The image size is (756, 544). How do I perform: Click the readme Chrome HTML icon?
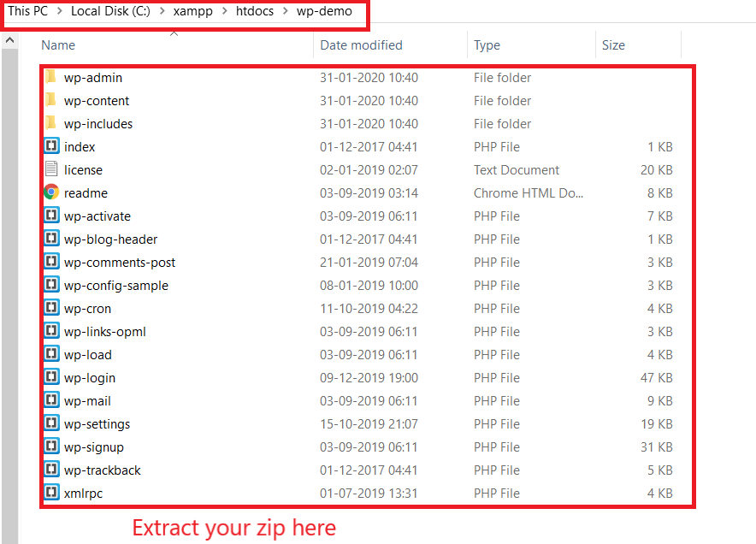click(51, 192)
